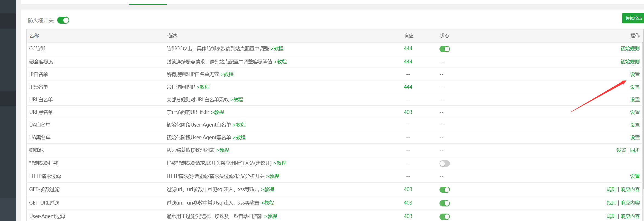644x221 pixels.
Task: Toggle the GET-参数过滤 status switch
Action: pos(444,189)
